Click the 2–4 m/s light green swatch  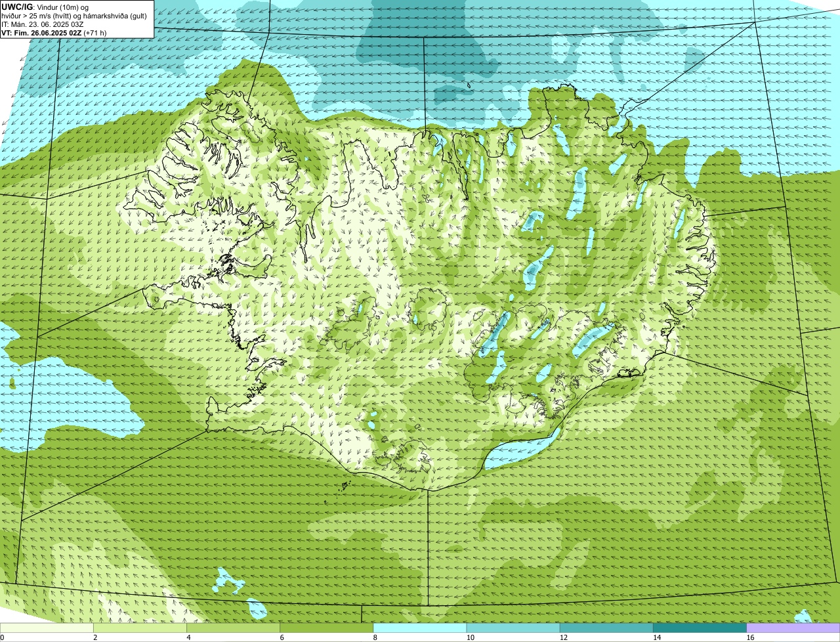(x=140, y=628)
